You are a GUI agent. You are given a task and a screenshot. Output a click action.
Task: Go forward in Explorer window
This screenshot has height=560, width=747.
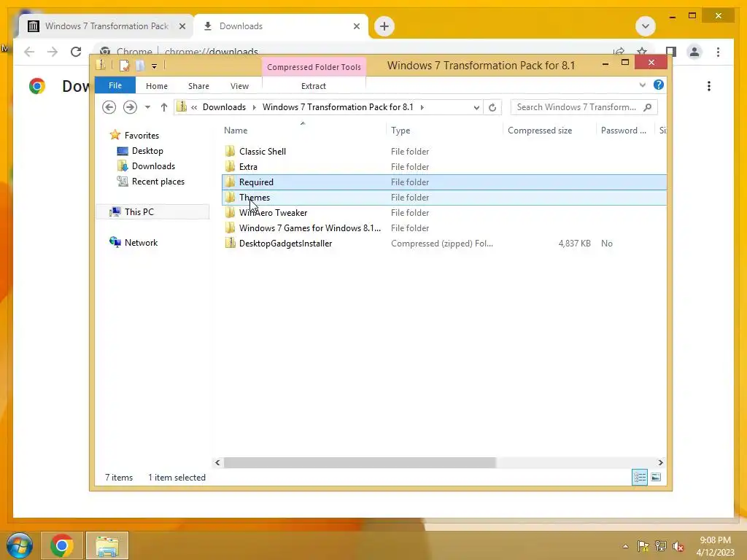point(130,107)
